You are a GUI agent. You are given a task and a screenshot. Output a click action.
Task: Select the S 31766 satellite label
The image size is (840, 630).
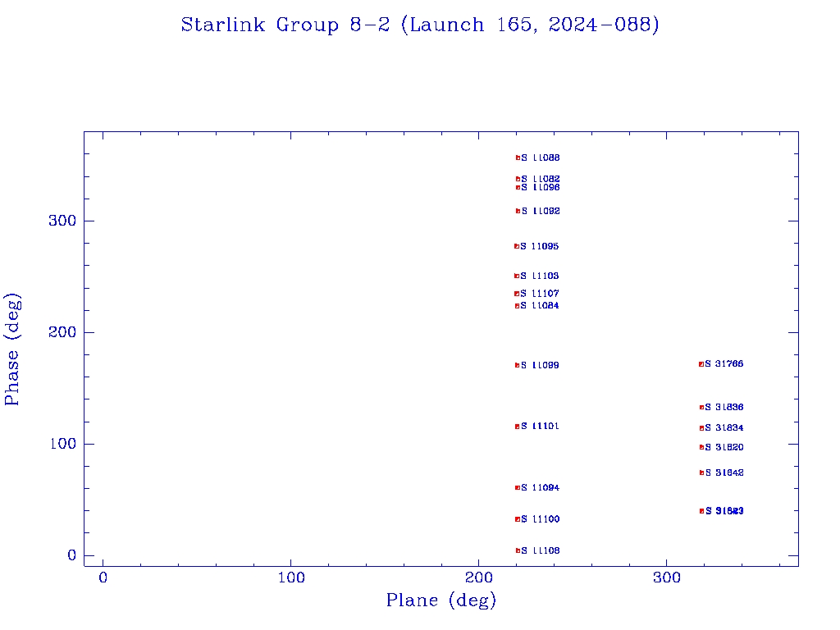coord(724,364)
